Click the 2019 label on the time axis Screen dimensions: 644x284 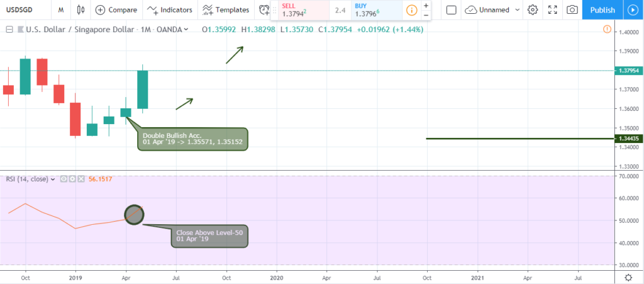pyautogui.click(x=75, y=277)
